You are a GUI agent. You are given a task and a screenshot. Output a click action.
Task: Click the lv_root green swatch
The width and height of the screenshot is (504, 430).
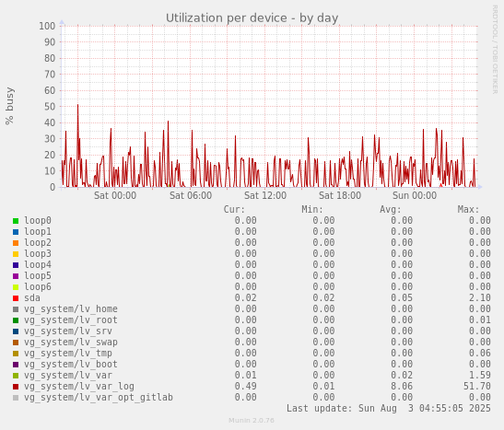16,320
